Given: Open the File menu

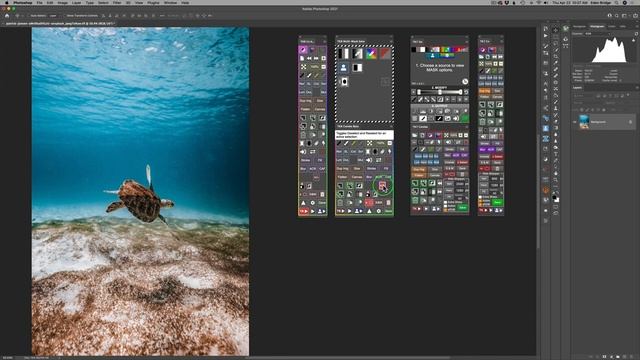Looking at the screenshot, I should (39, 2).
